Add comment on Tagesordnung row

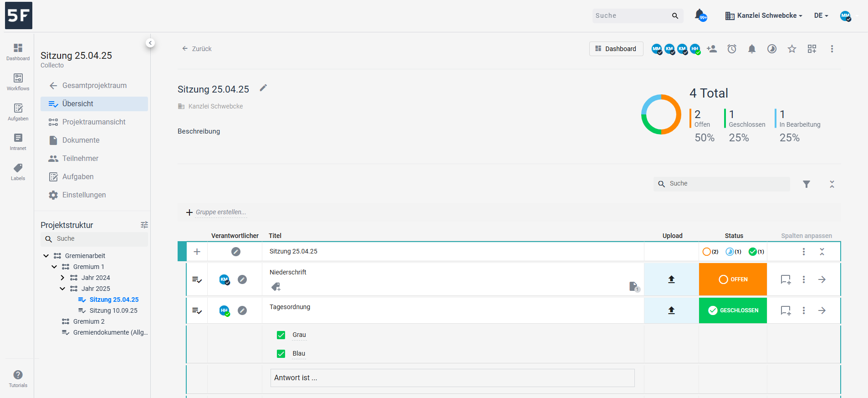pyautogui.click(x=786, y=310)
